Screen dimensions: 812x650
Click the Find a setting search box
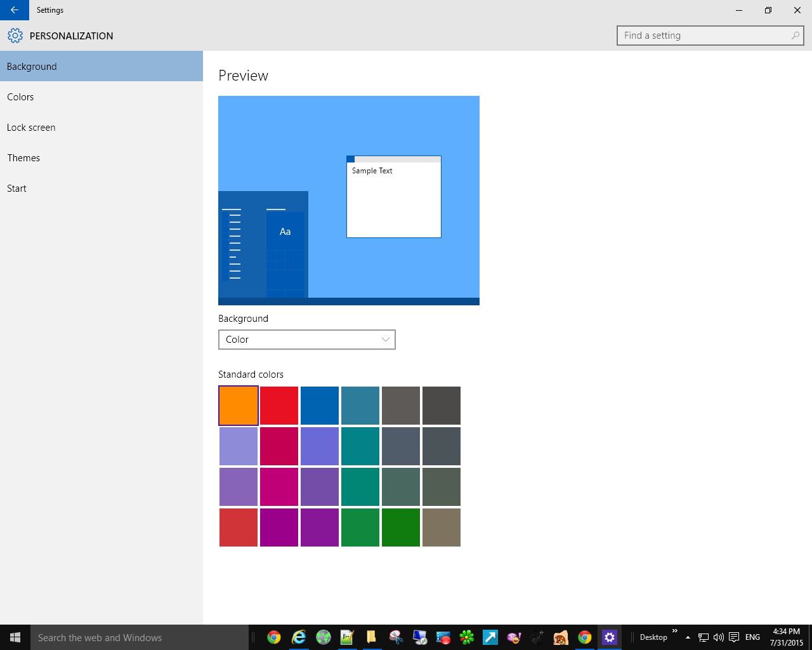tap(704, 36)
